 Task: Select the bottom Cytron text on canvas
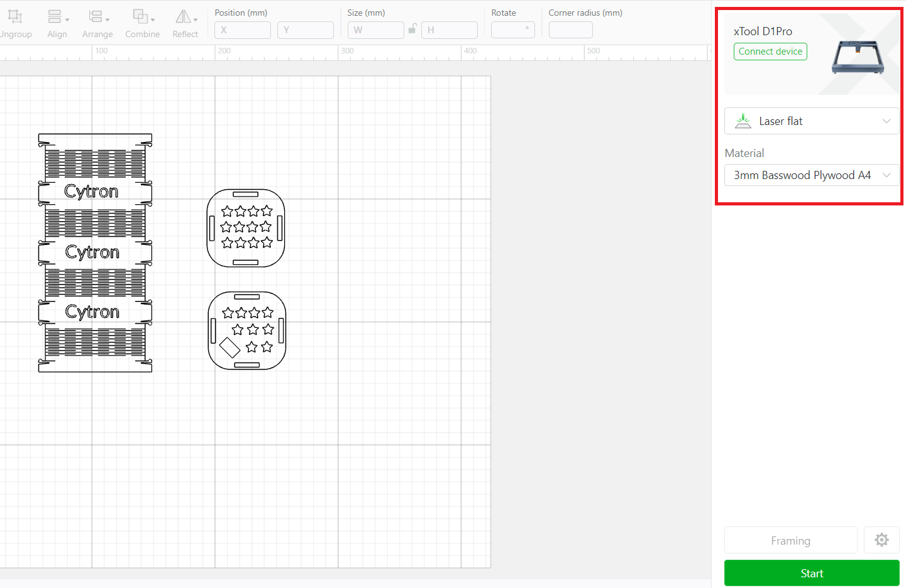[x=92, y=312]
